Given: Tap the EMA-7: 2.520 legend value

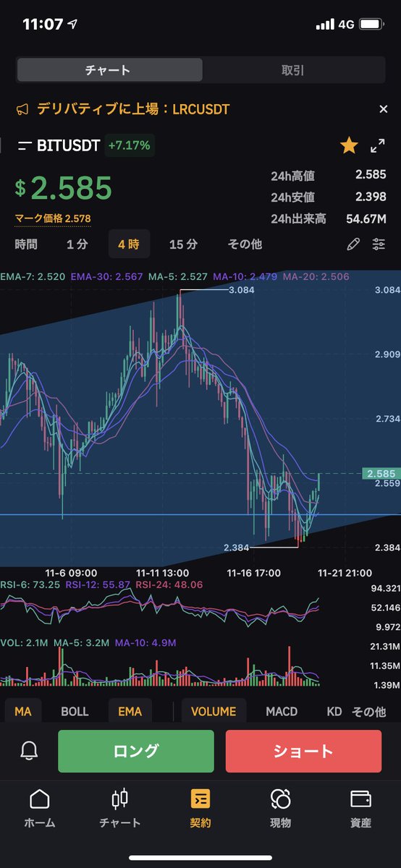Looking at the screenshot, I should (x=33, y=276).
